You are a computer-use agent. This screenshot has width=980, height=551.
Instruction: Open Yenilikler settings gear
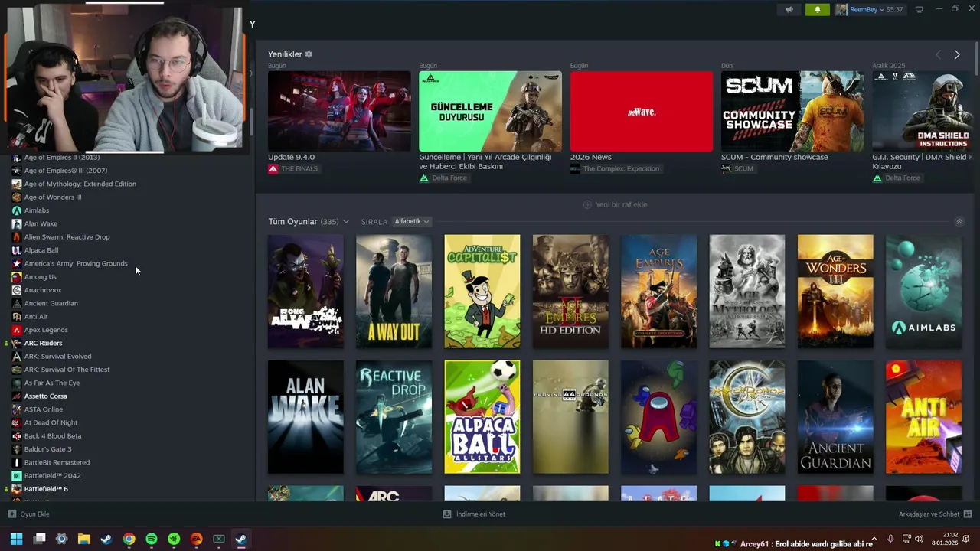[309, 54]
